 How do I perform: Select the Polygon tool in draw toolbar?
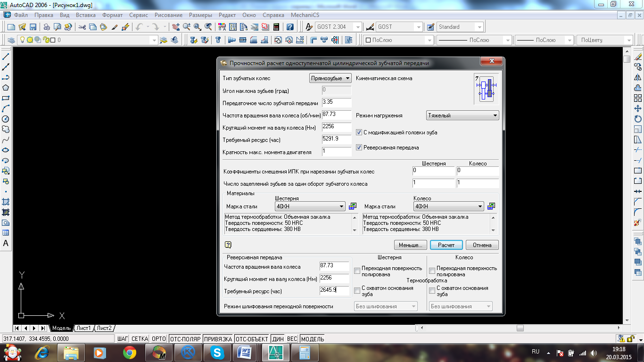(x=6, y=88)
